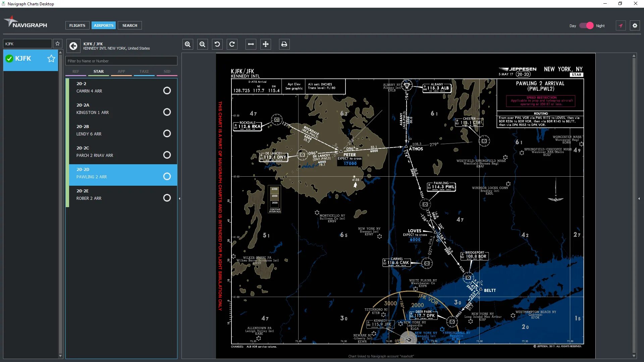The image size is (644, 362).
Task: Switch to the APP charts tab
Action: [x=121, y=72]
